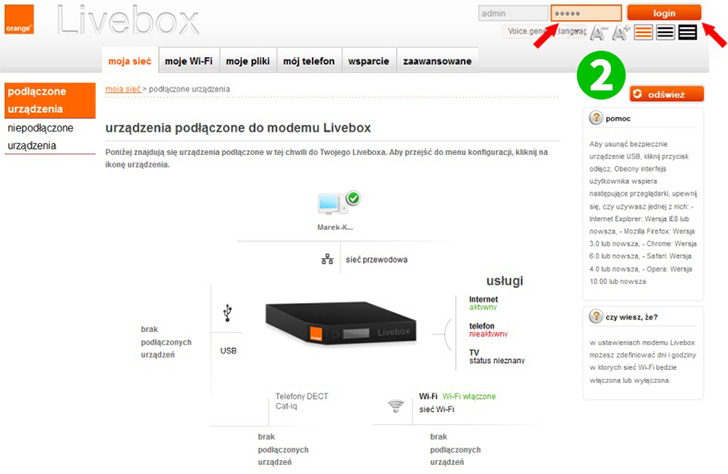Select 'niepodłączone urządzenia' in sidebar
The height and width of the screenshot is (474, 728).
(x=50, y=136)
